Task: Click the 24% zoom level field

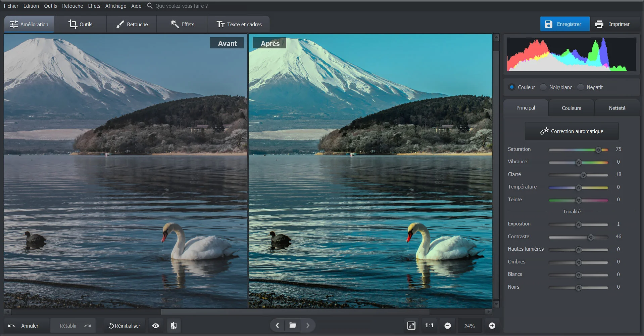Action: pyautogui.click(x=469, y=326)
